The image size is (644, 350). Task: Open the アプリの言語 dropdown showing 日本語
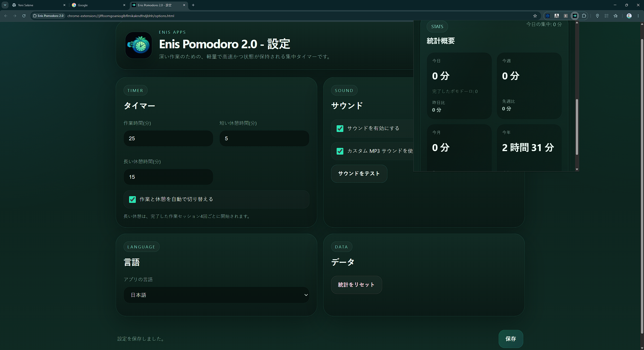click(216, 295)
